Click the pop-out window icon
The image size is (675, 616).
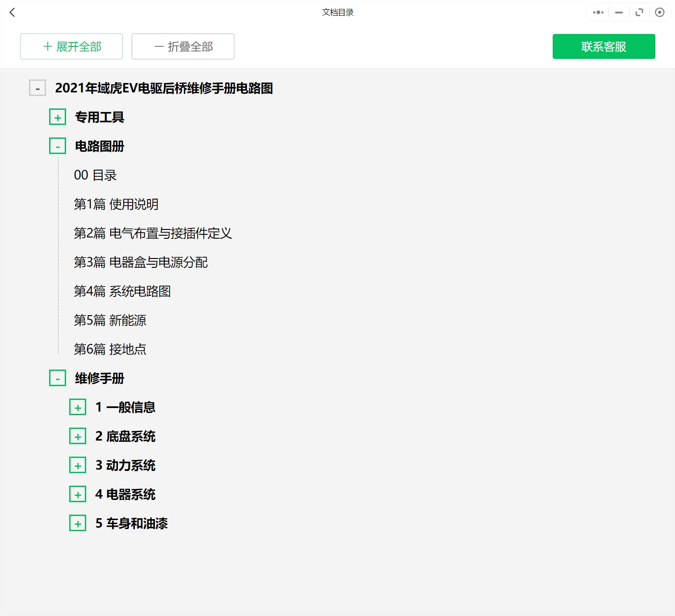[x=639, y=12]
